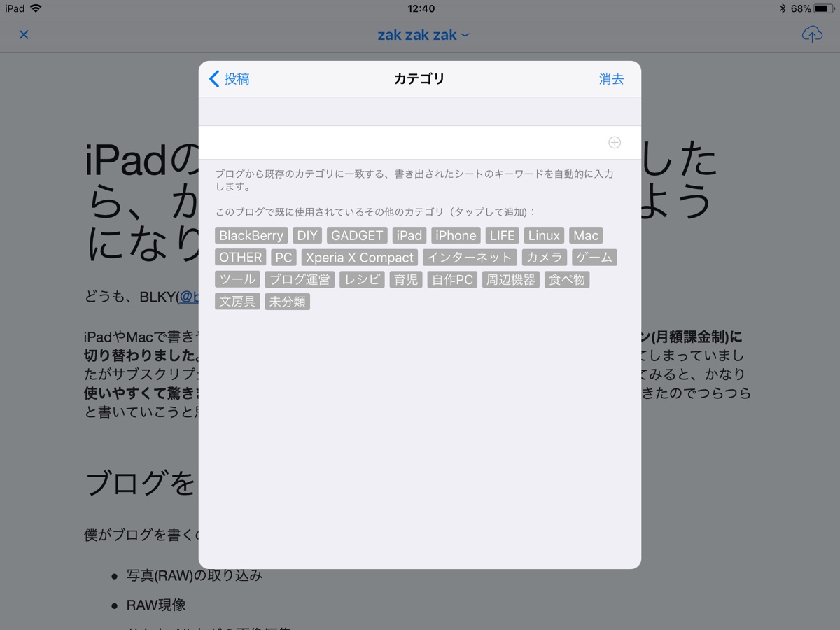Tap the 12:40 clock in status bar
This screenshot has width=840, height=630.
(x=421, y=8)
